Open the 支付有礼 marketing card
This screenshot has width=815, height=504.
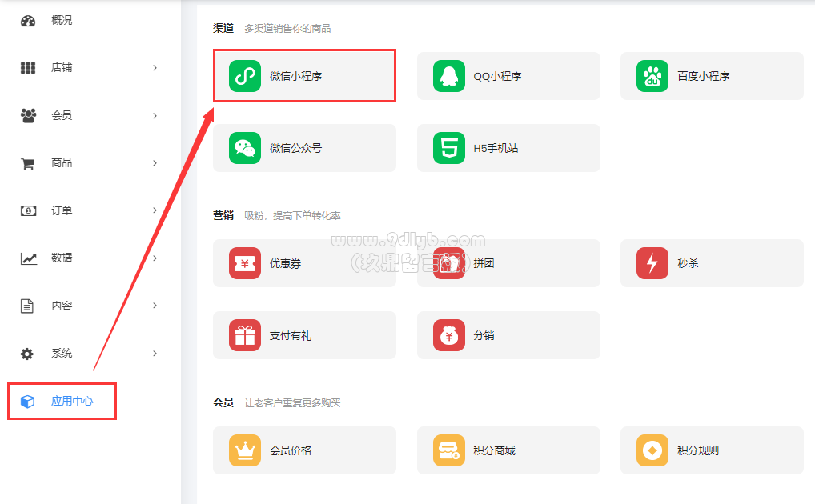coord(304,335)
